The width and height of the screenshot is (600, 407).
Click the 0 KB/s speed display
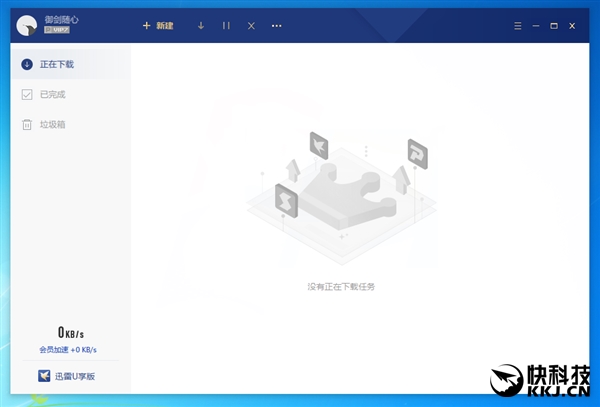70,332
